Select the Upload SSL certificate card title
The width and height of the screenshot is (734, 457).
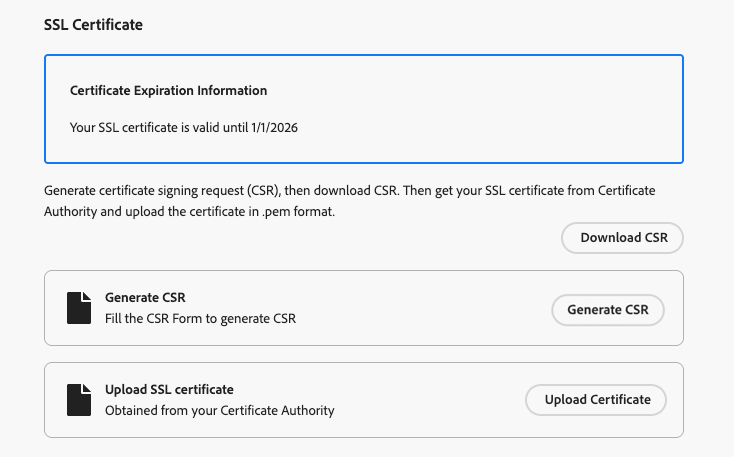(x=169, y=390)
